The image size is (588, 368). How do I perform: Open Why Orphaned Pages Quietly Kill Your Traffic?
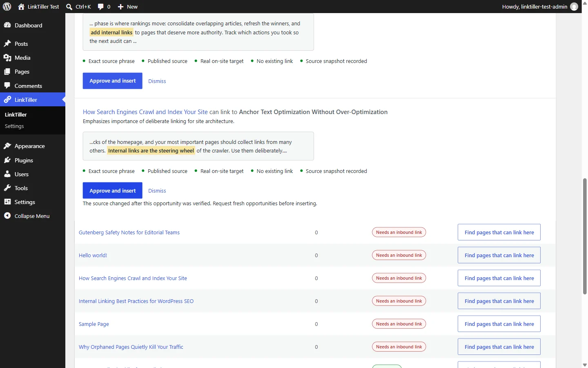pos(131,347)
